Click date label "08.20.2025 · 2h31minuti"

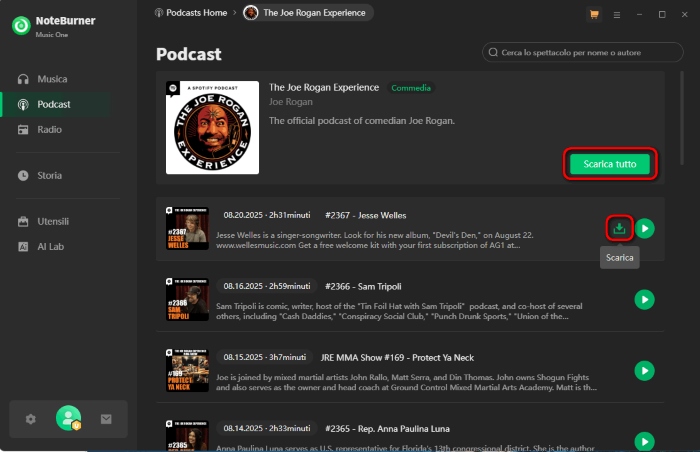267,215
